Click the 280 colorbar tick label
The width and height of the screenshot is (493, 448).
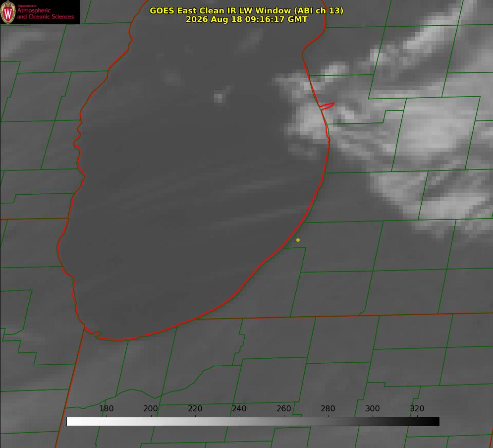tap(328, 408)
